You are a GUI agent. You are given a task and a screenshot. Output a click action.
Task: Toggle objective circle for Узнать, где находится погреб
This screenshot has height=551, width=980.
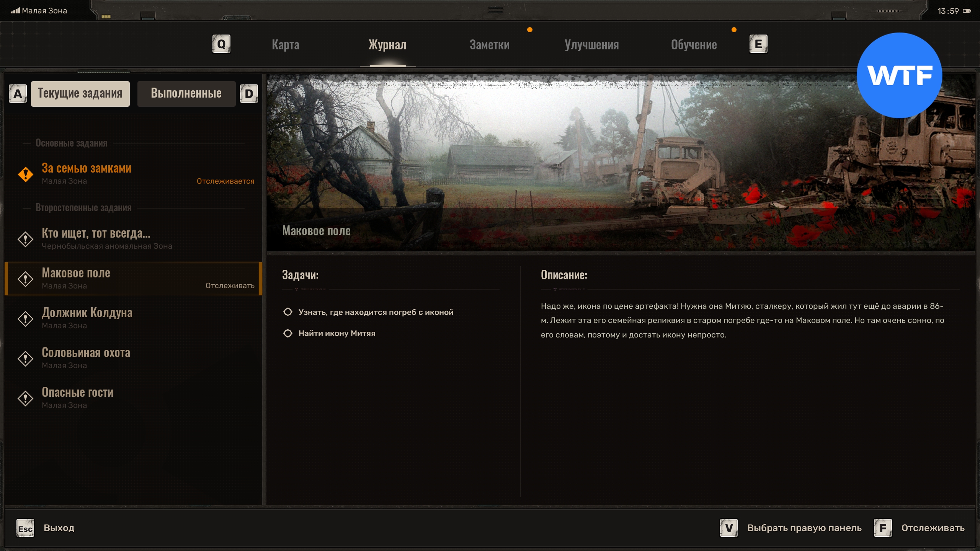[288, 312]
